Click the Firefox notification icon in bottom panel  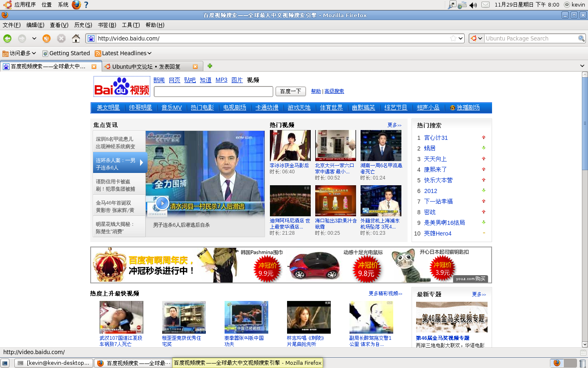[x=557, y=363]
